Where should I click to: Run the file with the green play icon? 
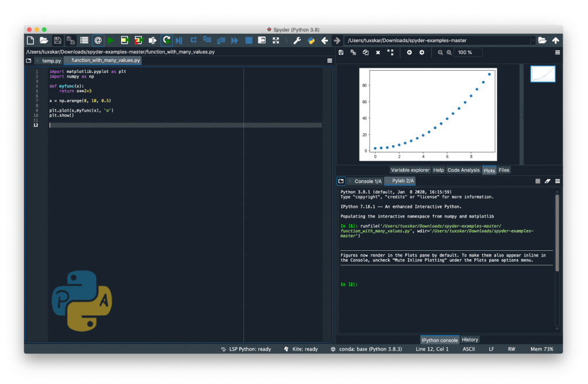[x=111, y=40]
